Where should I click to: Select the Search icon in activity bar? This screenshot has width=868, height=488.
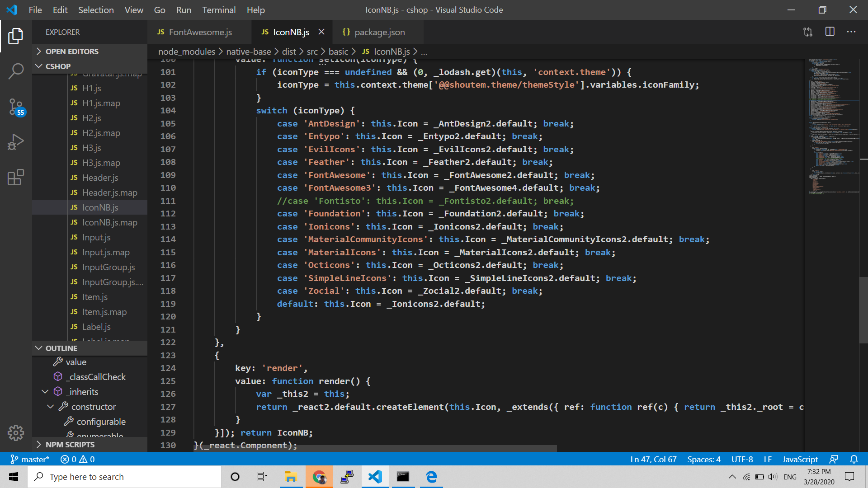coord(16,71)
